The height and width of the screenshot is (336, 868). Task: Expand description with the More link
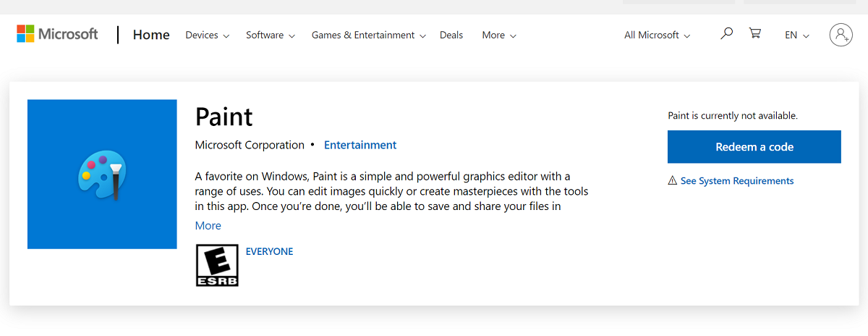click(x=208, y=226)
